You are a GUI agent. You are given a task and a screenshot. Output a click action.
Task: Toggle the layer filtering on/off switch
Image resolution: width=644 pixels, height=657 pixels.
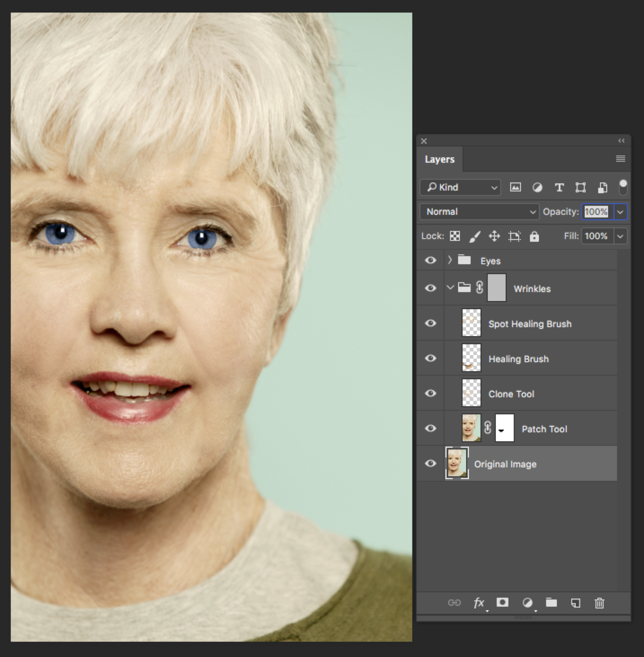623,187
